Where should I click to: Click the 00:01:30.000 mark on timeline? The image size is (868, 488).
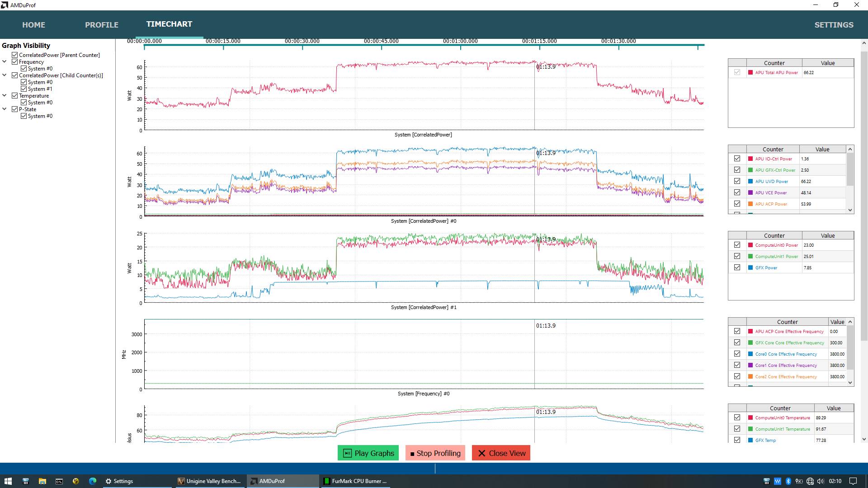pyautogui.click(x=618, y=41)
